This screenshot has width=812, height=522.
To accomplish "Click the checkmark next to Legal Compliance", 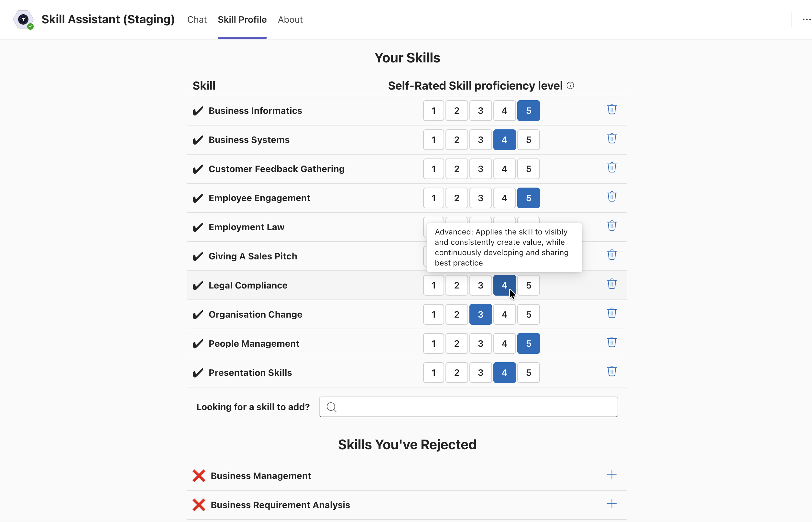I will [x=198, y=285].
